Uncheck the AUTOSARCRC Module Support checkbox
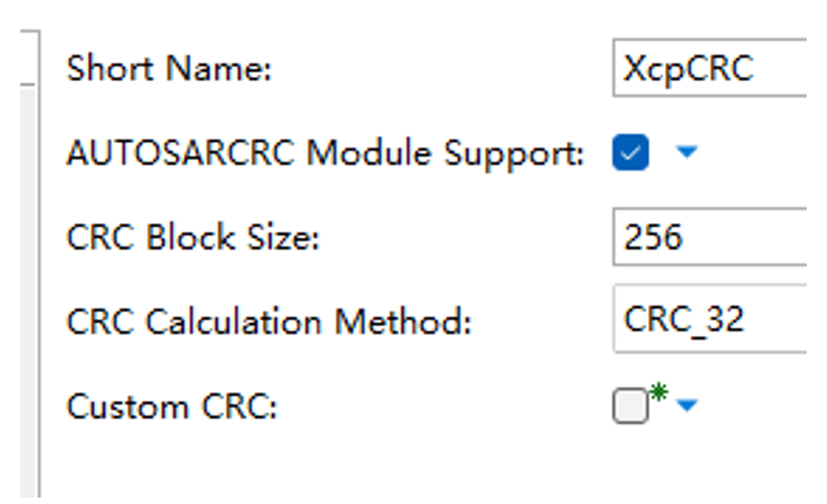The height and width of the screenshot is (504, 827). coord(629,153)
